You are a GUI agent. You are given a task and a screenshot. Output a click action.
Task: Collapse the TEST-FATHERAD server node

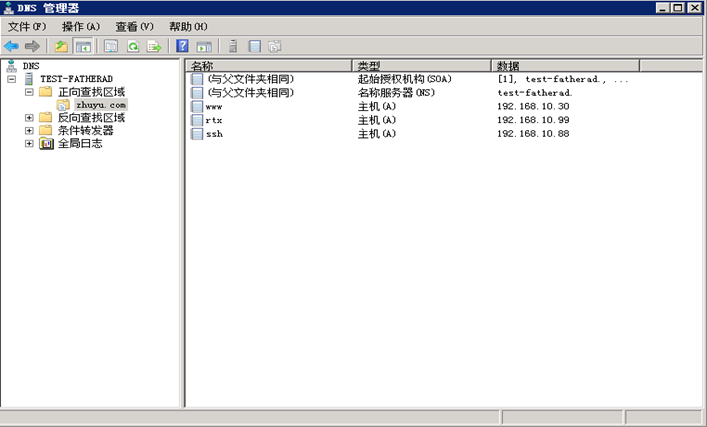12,79
